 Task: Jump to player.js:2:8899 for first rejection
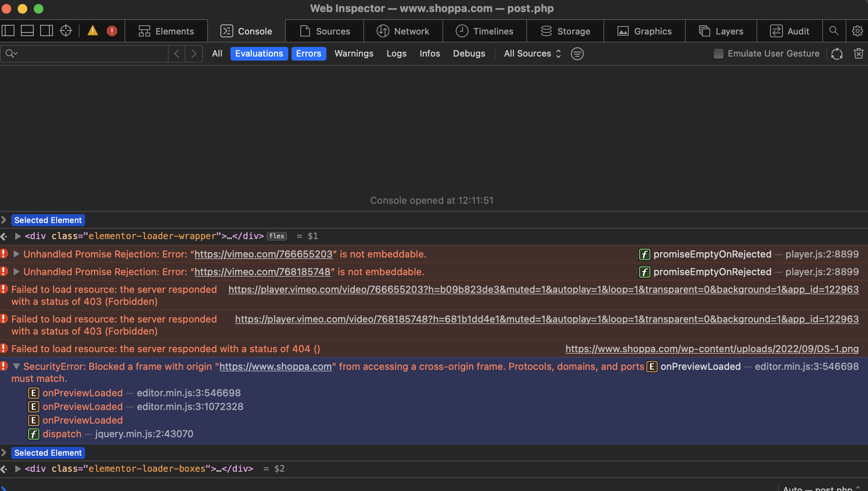click(822, 254)
